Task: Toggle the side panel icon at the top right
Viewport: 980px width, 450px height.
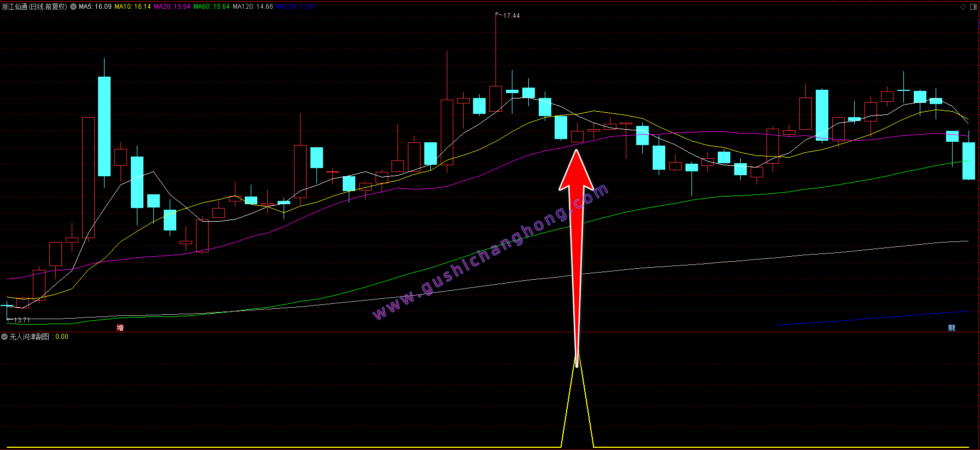Action: pyautogui.click(x=973, y=7)
